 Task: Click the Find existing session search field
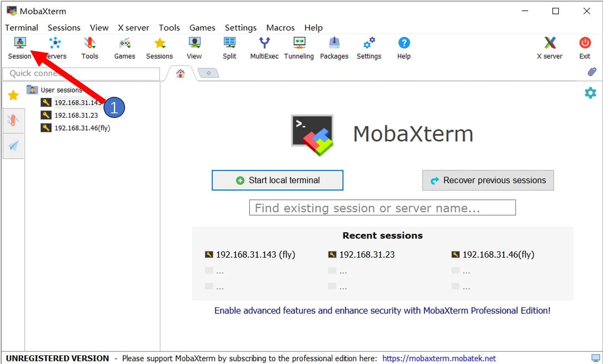tap(382, 208)
